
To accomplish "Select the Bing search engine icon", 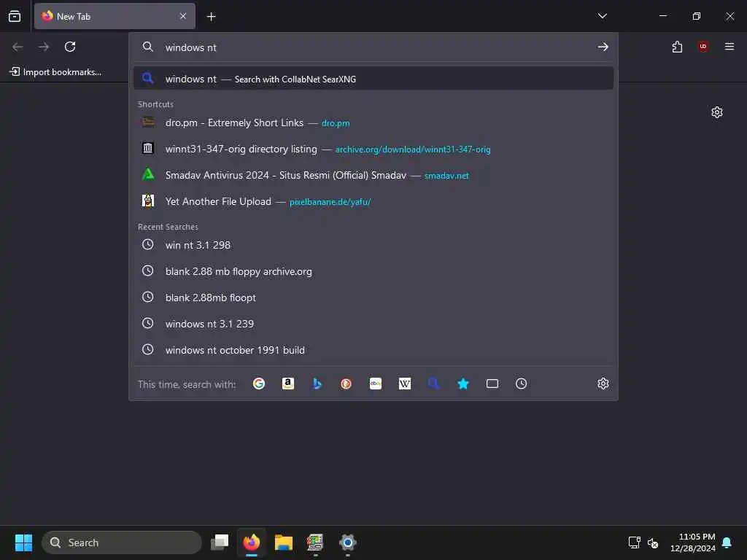I will click(317, 384).
